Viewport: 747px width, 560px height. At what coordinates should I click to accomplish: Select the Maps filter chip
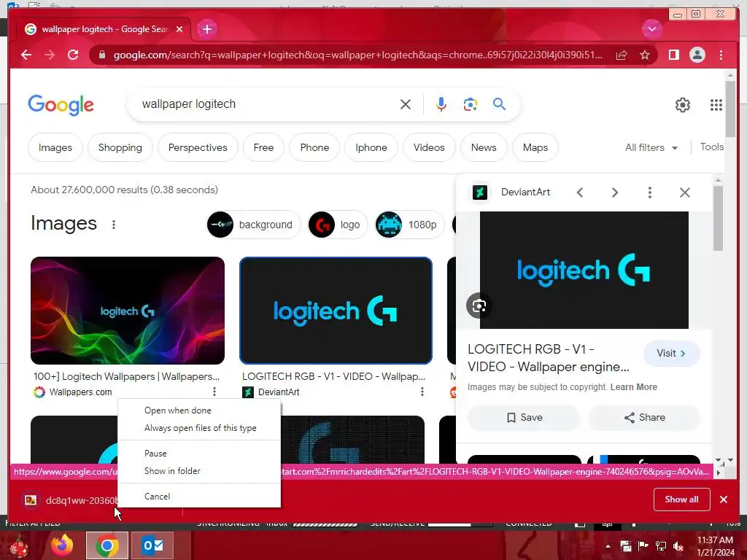[x=535, y=147]
